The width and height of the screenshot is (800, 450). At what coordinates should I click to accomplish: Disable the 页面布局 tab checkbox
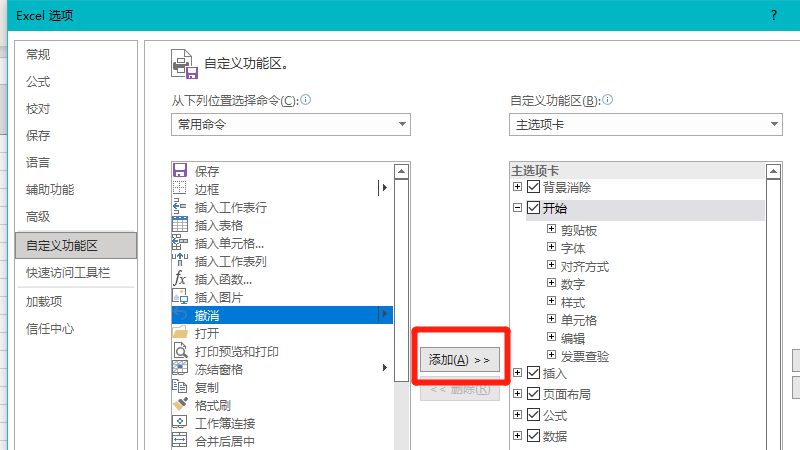(x=533, y=394)
